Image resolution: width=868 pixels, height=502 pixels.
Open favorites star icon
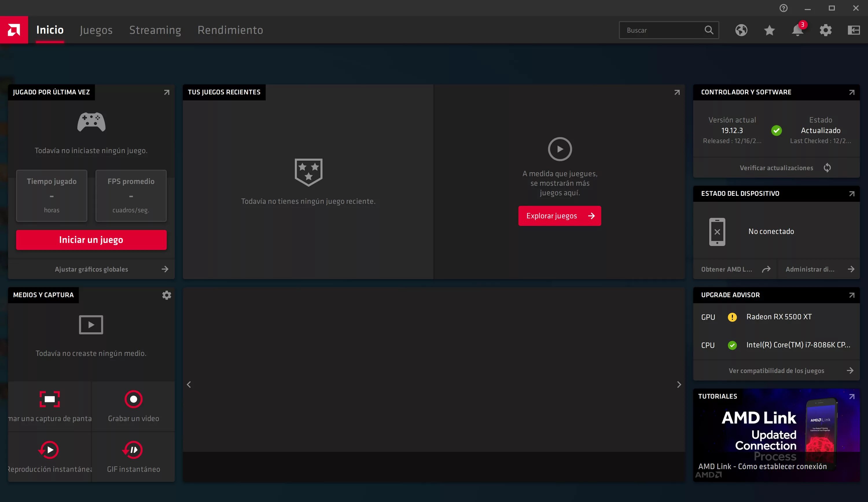click(x=769, y=30)
